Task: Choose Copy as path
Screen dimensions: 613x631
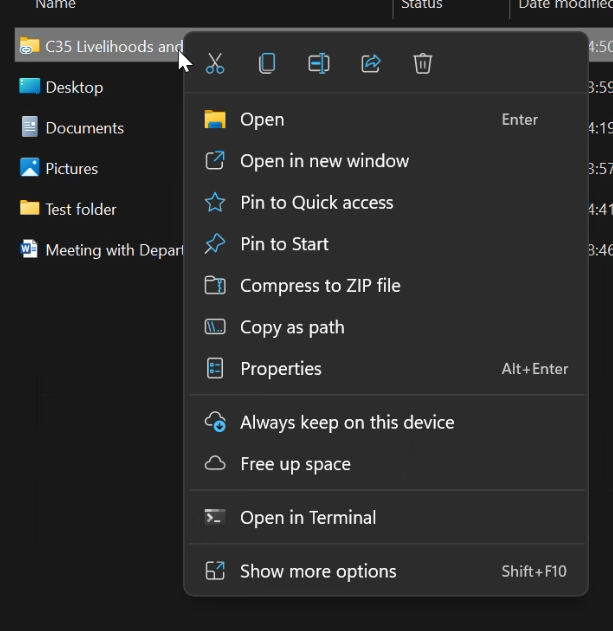Action: coord(292,327)
